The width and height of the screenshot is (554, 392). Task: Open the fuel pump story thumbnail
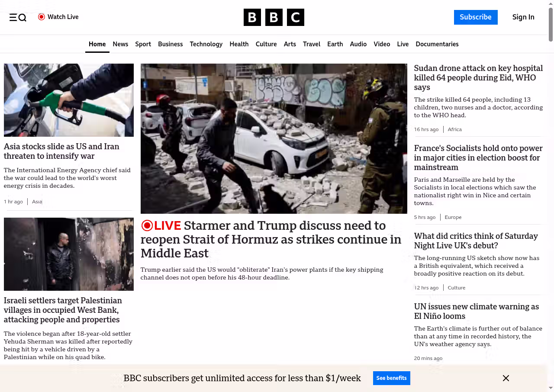click(x=69, y=100)
